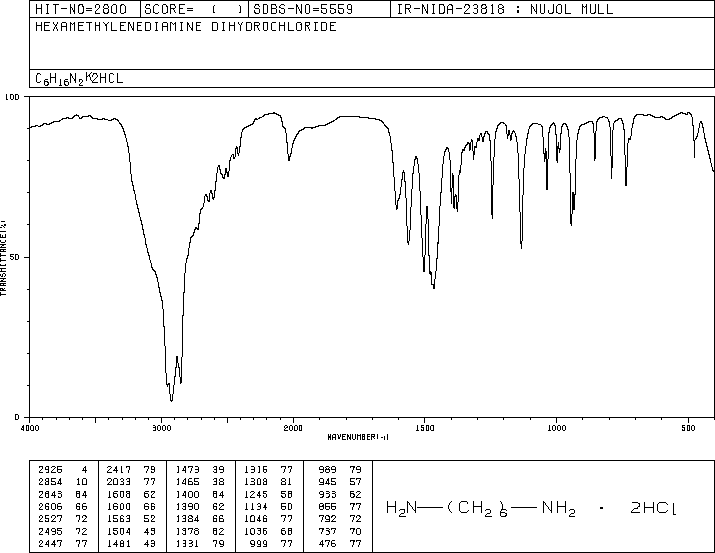Click peak table entry 1046
The width and height of the screenshot is (715, 553).
256,519
